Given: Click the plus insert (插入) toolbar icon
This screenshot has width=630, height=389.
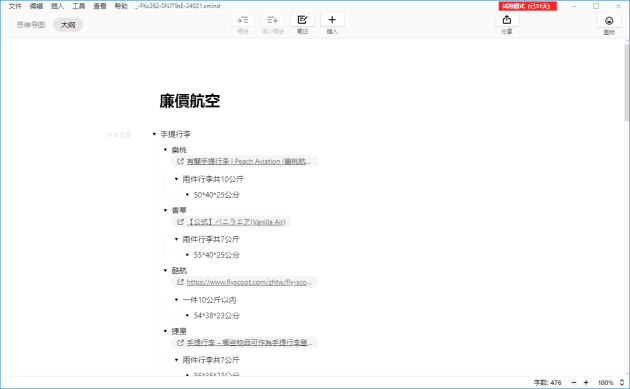Looking at the screenshot, I should [332, 20].
